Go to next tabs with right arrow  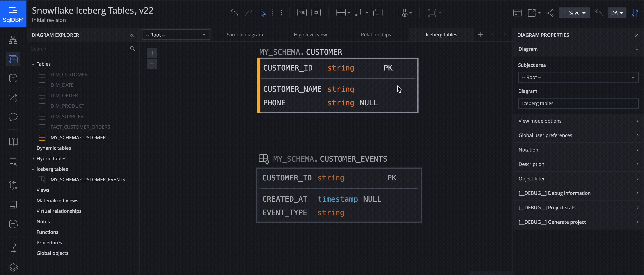tap(505, 34)
